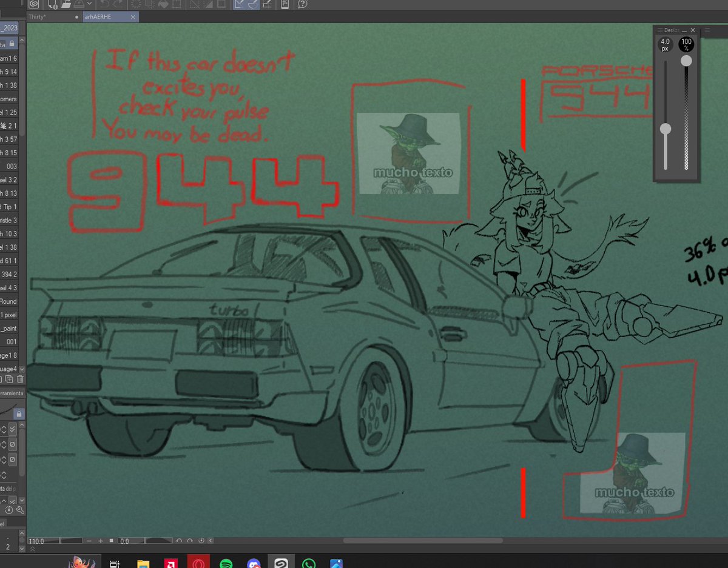Toggle the second tool property dynamics button
Image resolution: width=728 pixels, height=568 pixels.
[13, 444]
